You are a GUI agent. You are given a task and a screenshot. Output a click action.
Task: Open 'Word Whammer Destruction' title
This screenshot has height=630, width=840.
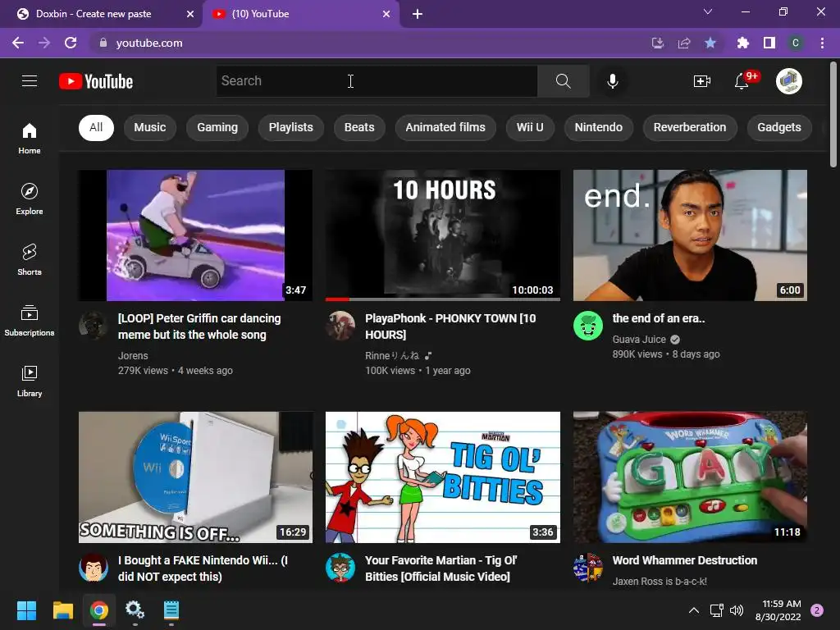685,560
